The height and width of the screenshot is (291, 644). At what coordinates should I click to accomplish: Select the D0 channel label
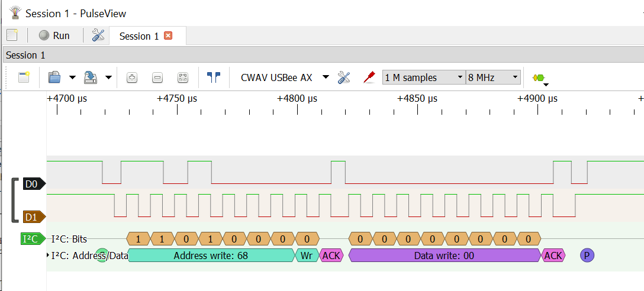34,185
